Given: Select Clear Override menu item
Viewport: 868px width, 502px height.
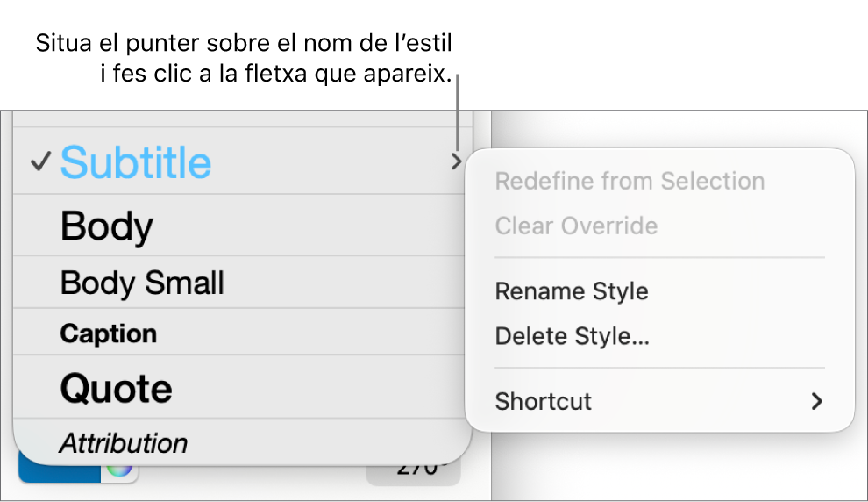Looking at the screenshot, I should pyautogui.click(x=576, y=226).
